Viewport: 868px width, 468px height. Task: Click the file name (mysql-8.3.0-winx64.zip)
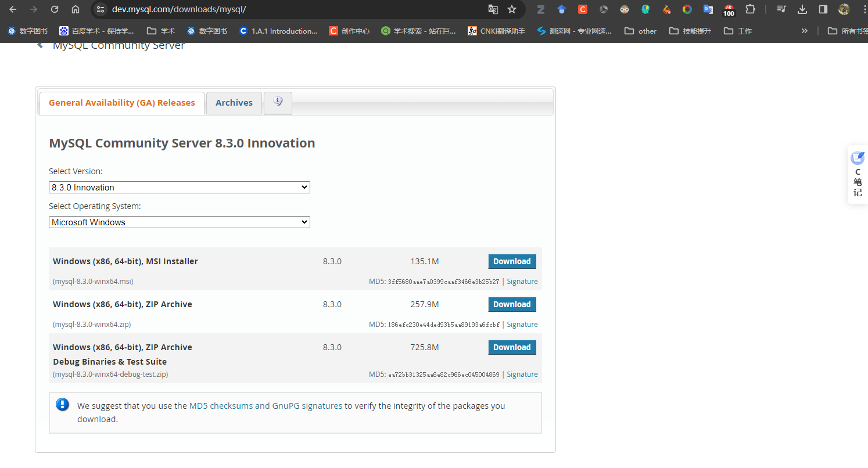[x=92, y=325]
